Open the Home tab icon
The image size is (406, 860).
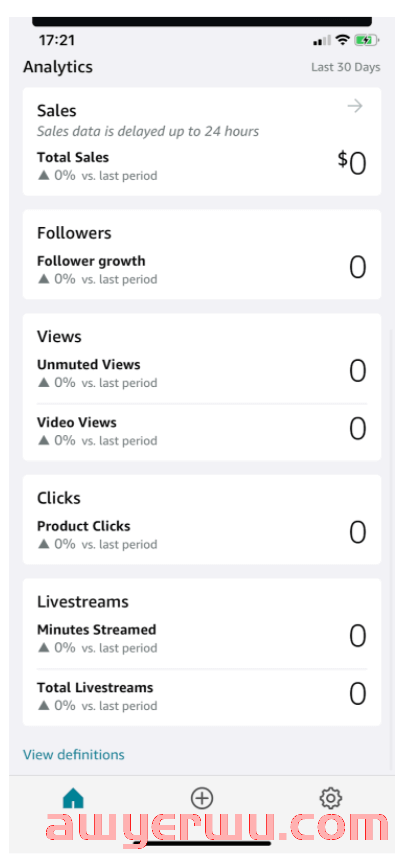(73, 798)
